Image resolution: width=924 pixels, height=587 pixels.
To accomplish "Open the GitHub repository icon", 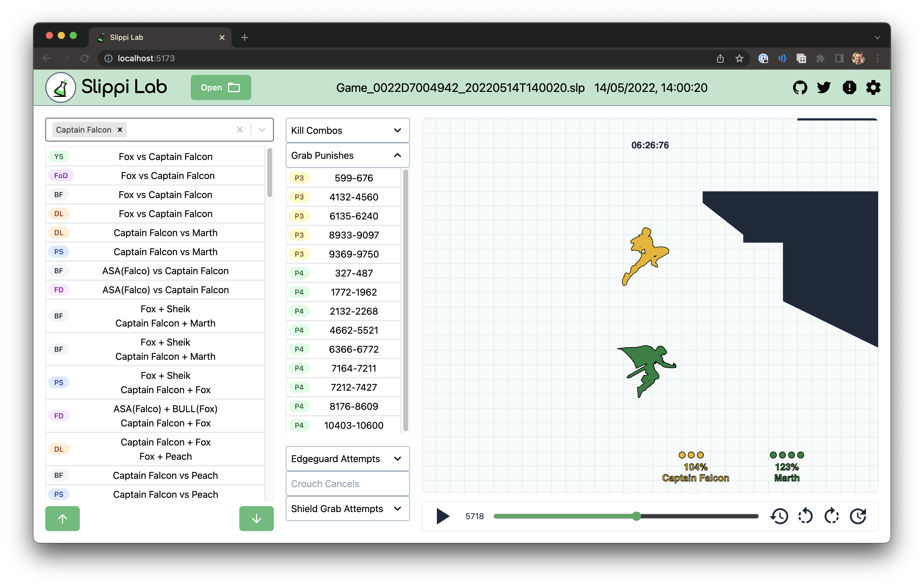I will (x=800, y=88).
